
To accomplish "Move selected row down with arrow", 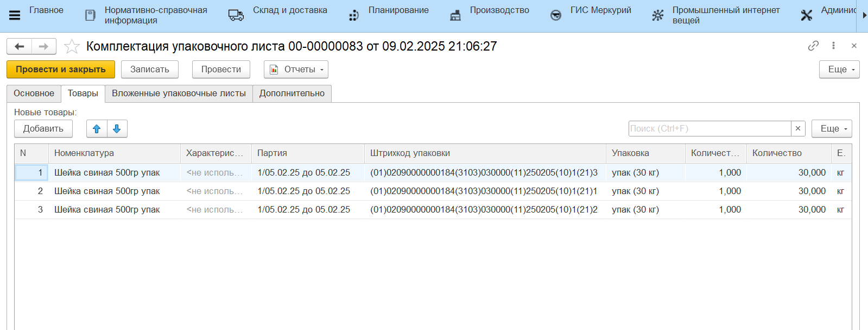I will tap(117, 129).
